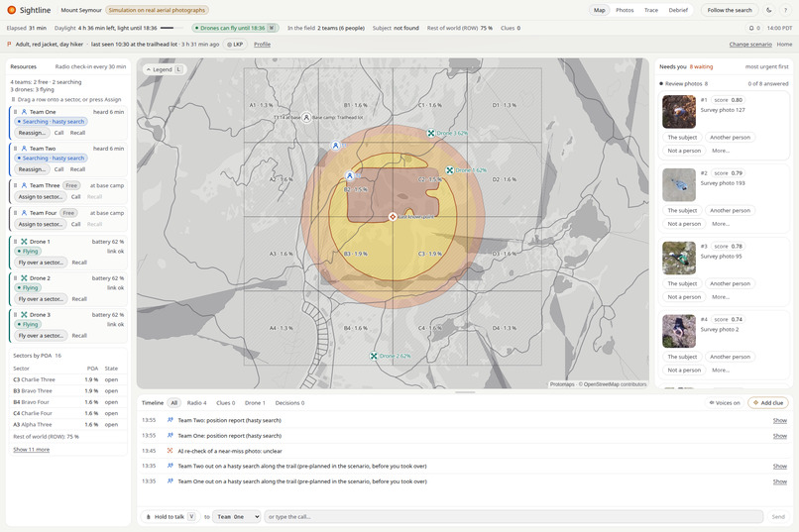Expand Show 11 more sectors

tap(31, 450)
